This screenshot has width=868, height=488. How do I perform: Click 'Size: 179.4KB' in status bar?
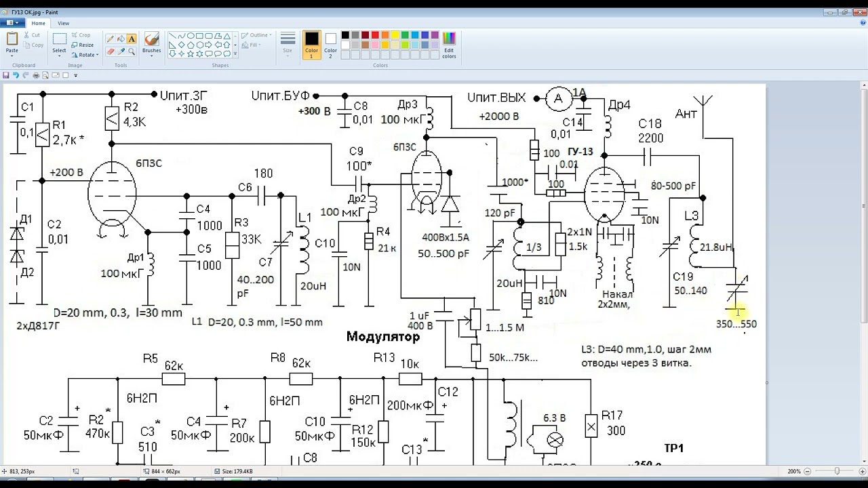pyautogui.click(x=237, y=471)
